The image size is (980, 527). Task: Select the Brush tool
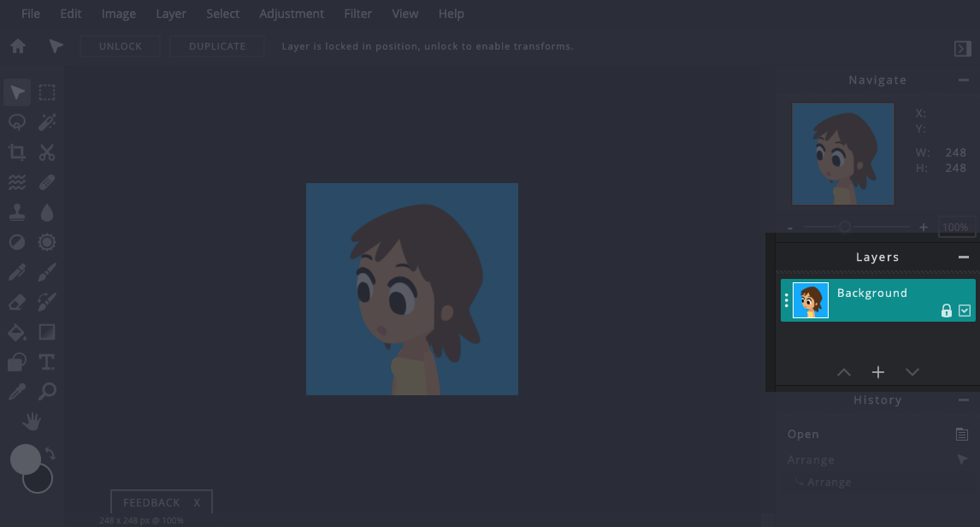pyautogui.click(x=47, y=273)
